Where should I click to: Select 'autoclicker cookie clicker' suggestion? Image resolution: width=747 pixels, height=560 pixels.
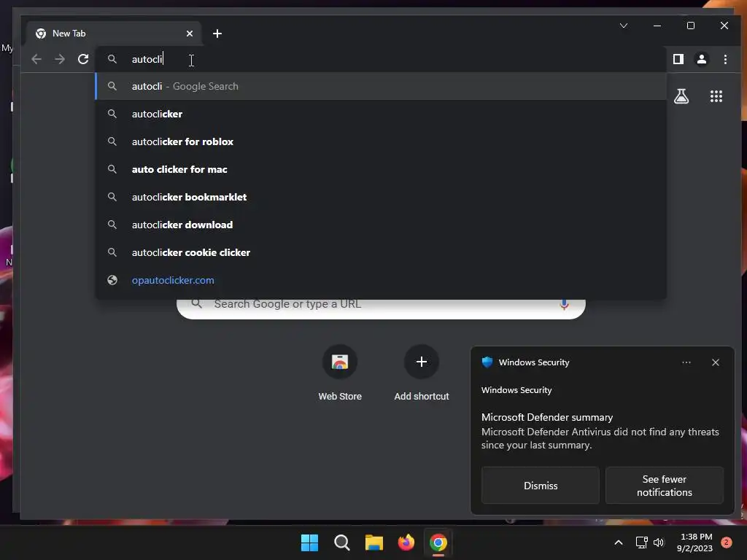381,252
